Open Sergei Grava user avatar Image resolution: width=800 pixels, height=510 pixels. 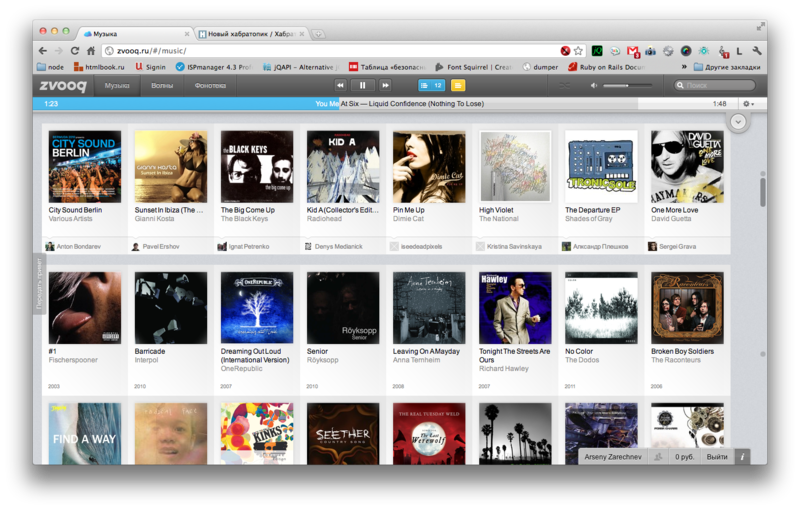[652, 246]
